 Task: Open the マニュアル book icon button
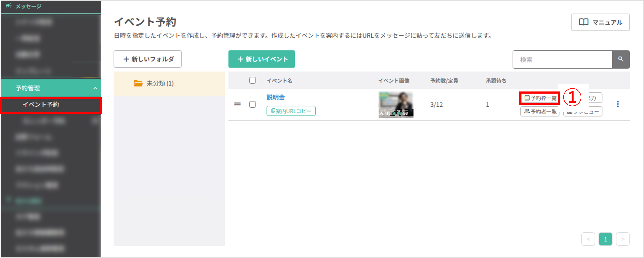tap(600, 22)
